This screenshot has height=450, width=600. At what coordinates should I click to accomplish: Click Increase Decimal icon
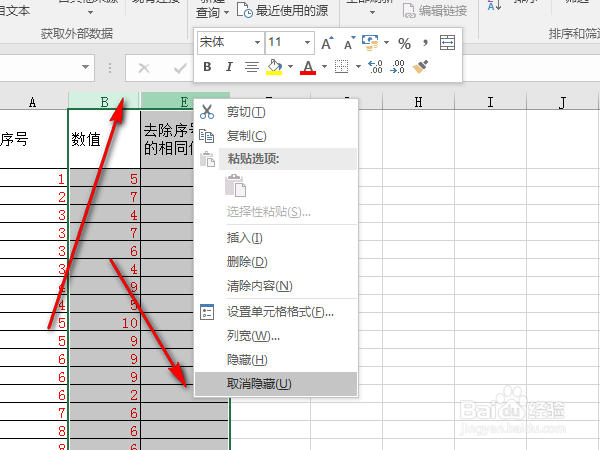pos(375,67)
